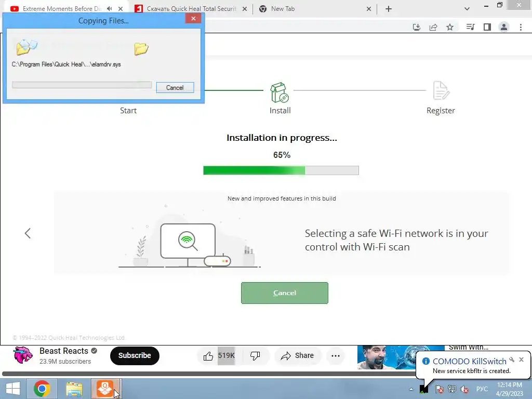Open more actions ellipsis on YouTube

pyautogui.click(x=336, y=355)
